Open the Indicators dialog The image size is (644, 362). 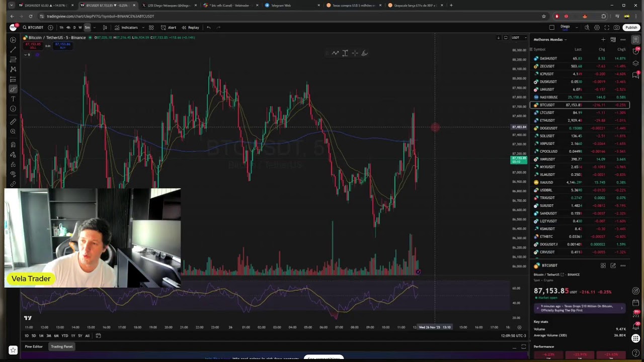(x=126, y=27)
